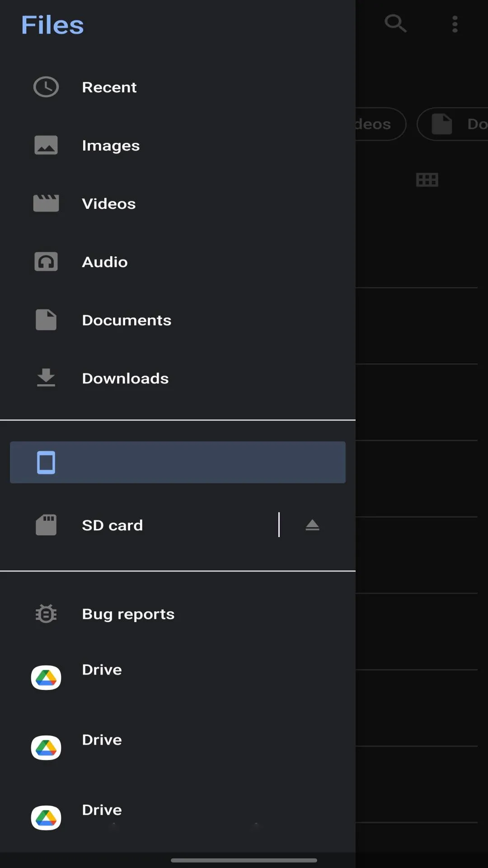Screen dimensions: 488x868
Task: Tap the SD card icon
Action: [x=46, y=525]
